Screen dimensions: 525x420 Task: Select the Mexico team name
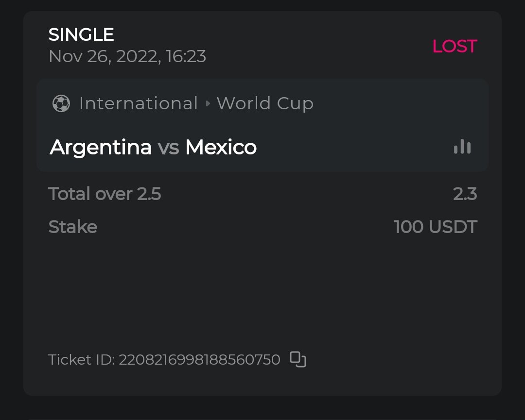coord(221,147)
